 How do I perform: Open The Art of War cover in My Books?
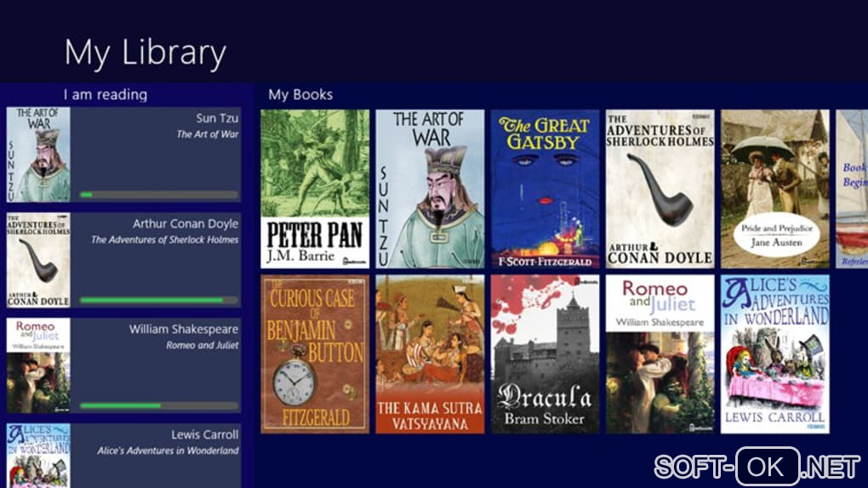pos(430,189)
